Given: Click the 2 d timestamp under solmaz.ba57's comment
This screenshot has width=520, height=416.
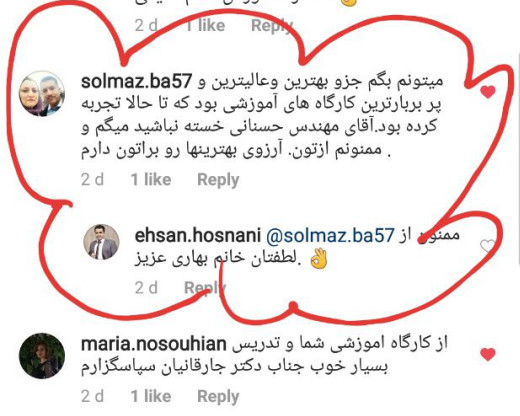Looking at the screenshot, I should tap(93, 180).
